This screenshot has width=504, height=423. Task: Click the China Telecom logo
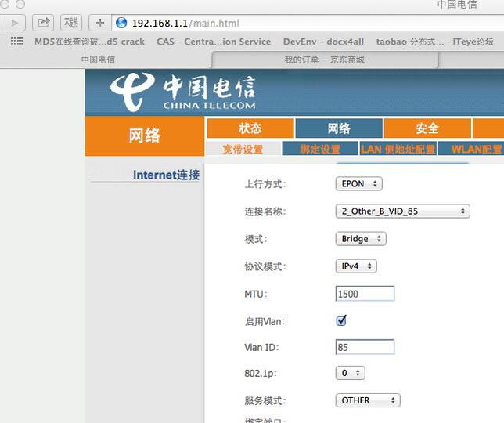tap(182, 92)
